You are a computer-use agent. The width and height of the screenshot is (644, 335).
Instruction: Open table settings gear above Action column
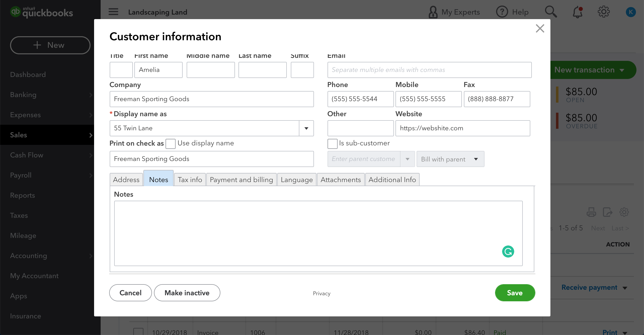pyautogui.click(x=624, y=212)
